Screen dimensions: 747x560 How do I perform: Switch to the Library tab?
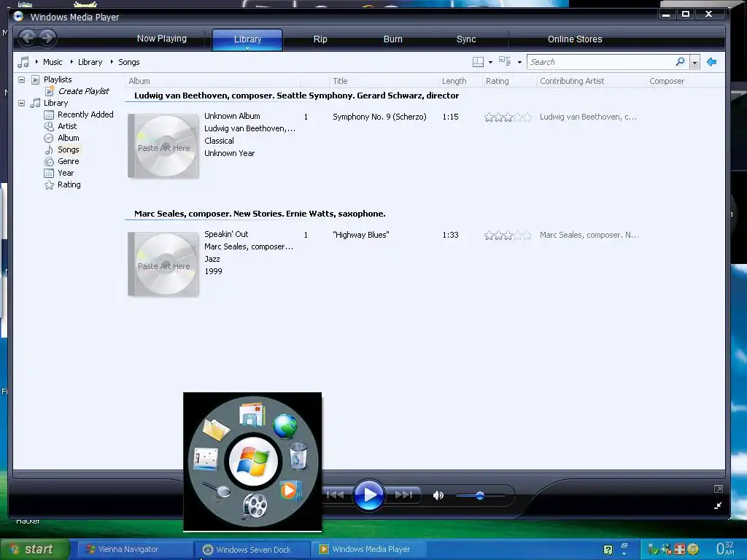point(247,39)
